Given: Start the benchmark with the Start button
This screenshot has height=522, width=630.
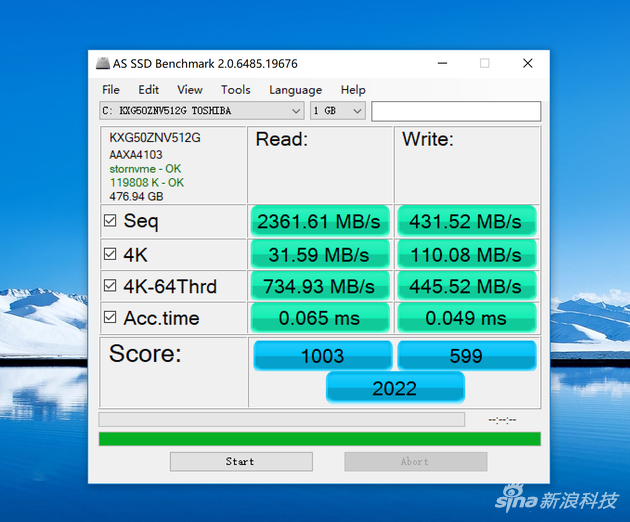Looking at the screenshot, I should pos(241,461).
